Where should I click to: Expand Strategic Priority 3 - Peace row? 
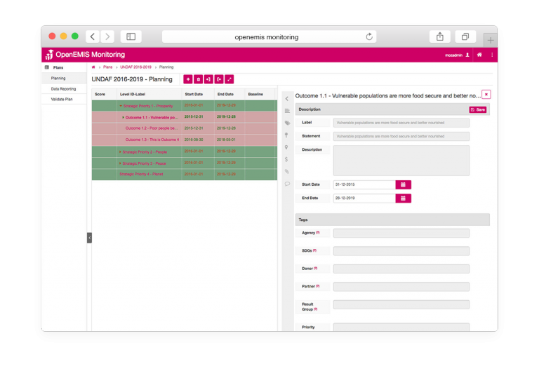(121, 163)
